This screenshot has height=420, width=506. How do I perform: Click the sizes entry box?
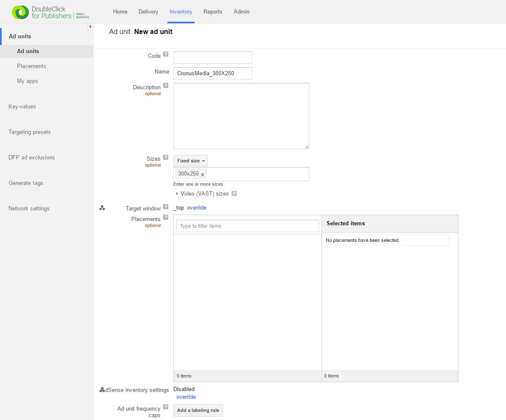coord(241,174)
